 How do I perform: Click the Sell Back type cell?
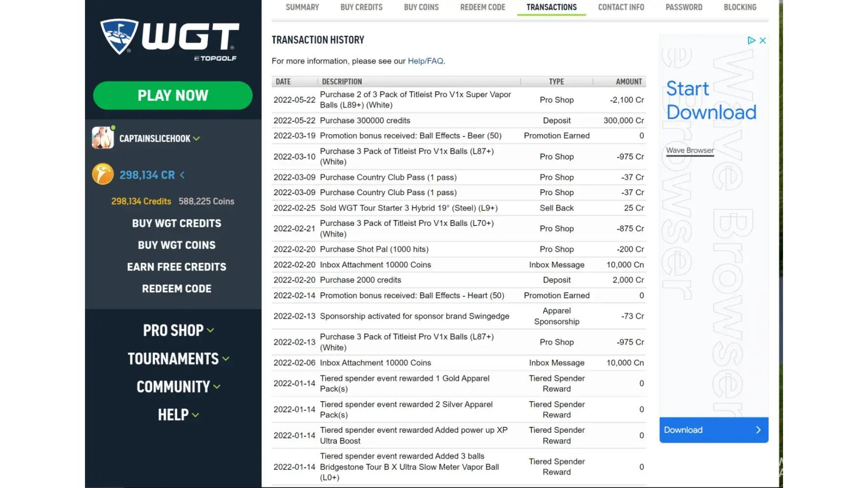557,208
